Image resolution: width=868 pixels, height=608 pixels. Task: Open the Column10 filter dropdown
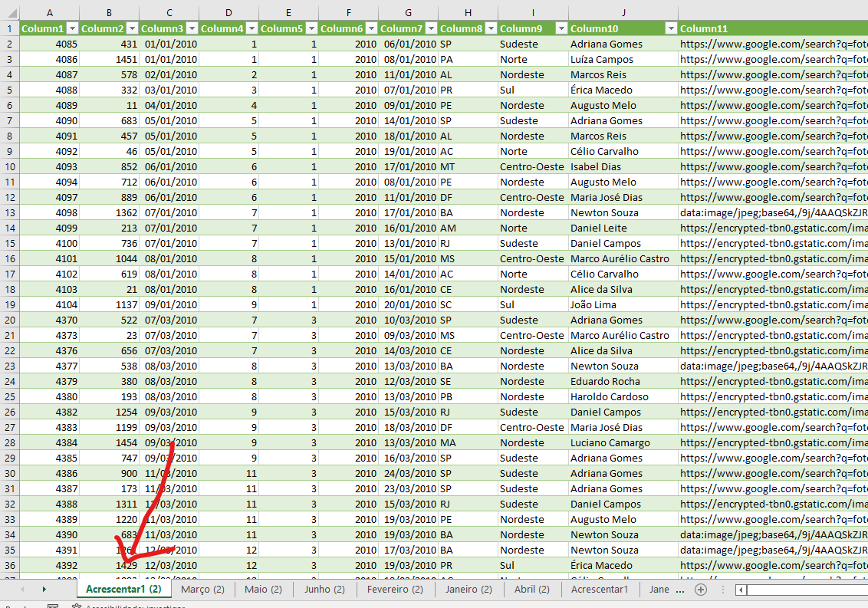[670, 28]
